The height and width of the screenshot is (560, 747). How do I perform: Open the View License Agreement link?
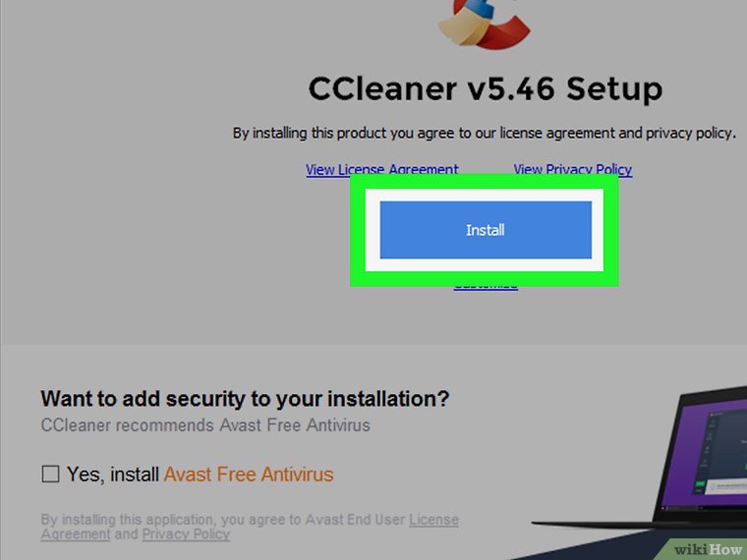[x=382, y=170]
